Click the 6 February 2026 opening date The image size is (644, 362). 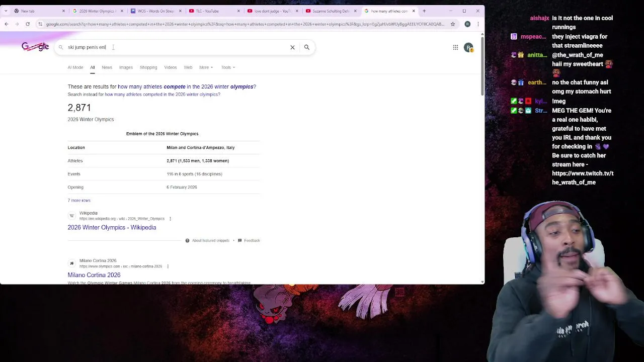point(182,187)
